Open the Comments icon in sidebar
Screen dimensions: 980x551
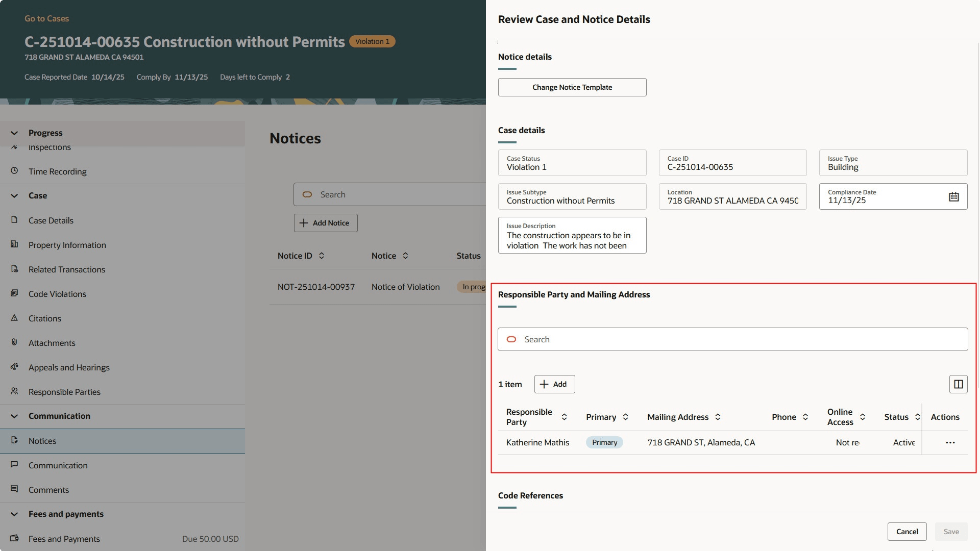pos(14,489)
